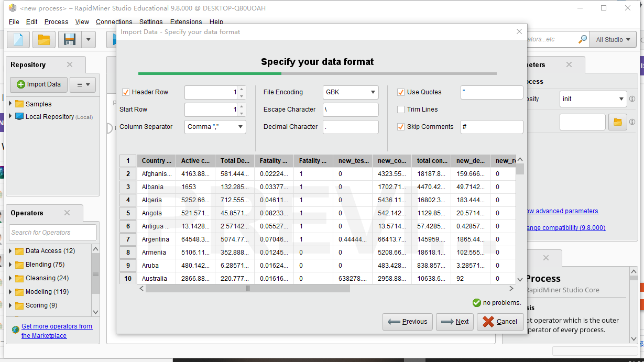
Task: Select the Modeling folder icon
Action: pos(19,292)
